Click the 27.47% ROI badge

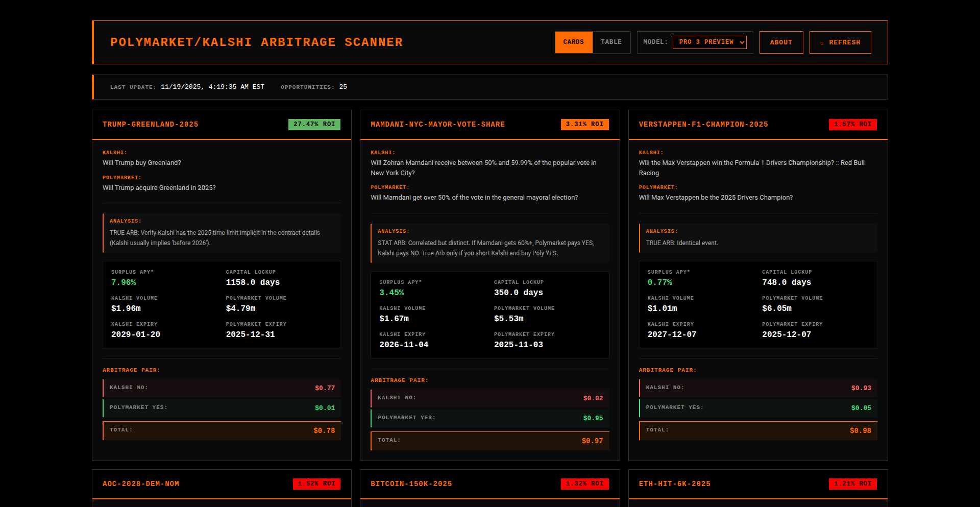(314, 125)
